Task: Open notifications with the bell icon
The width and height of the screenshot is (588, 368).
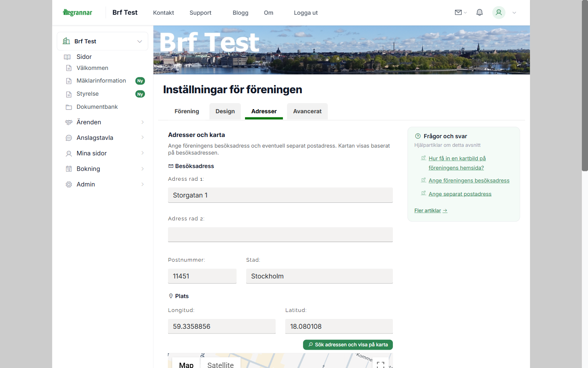Action: click(479, 12)
